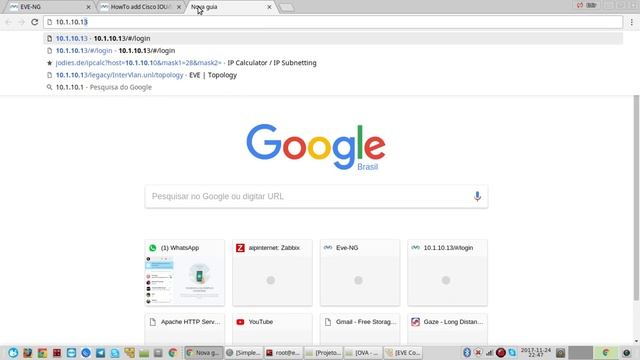Choose first suggestion 10.1.10.13 - 10.1.10.13/#/login
Viewport: 640px width, 360px height.
[x=333, y=38]
